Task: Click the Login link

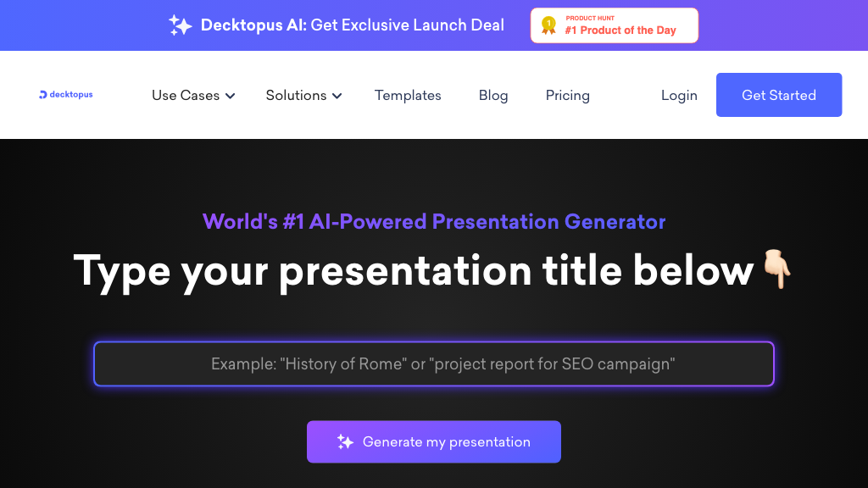Action: tap(679, 95)
